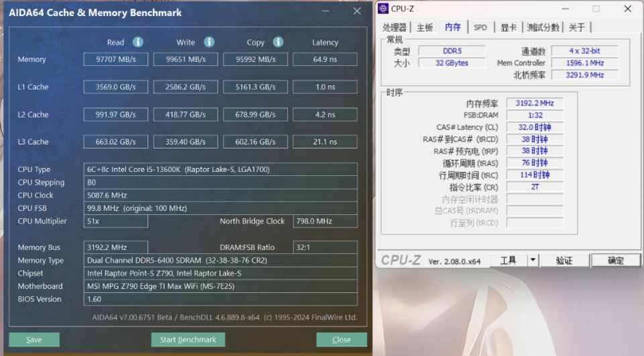Select the 内存 tab in CPU-Z
This screenshot has width=644, height=356.
(453, 27)
